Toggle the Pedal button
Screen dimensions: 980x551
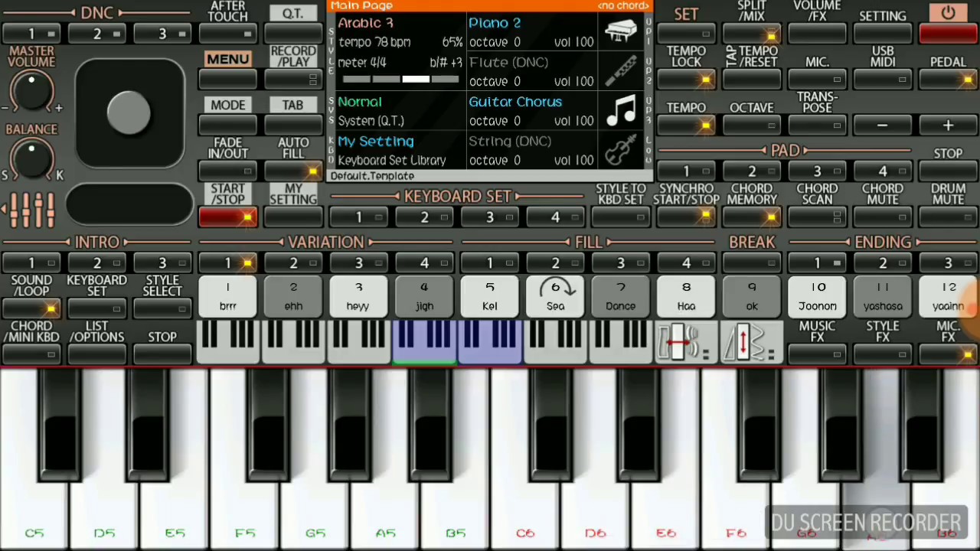click(x=948, y=79)
